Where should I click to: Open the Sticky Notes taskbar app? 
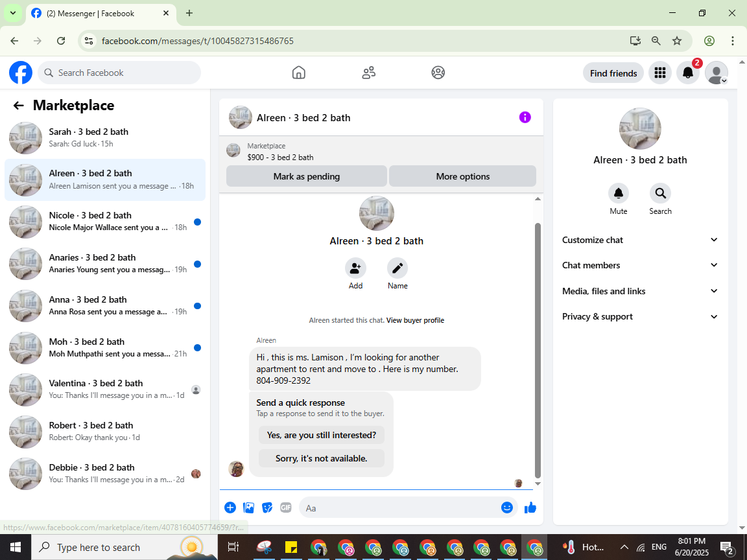291,547
